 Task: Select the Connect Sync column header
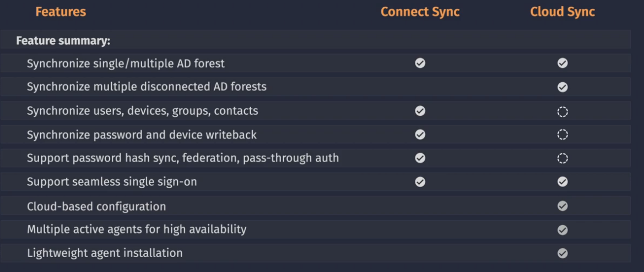tap(420, 12)
